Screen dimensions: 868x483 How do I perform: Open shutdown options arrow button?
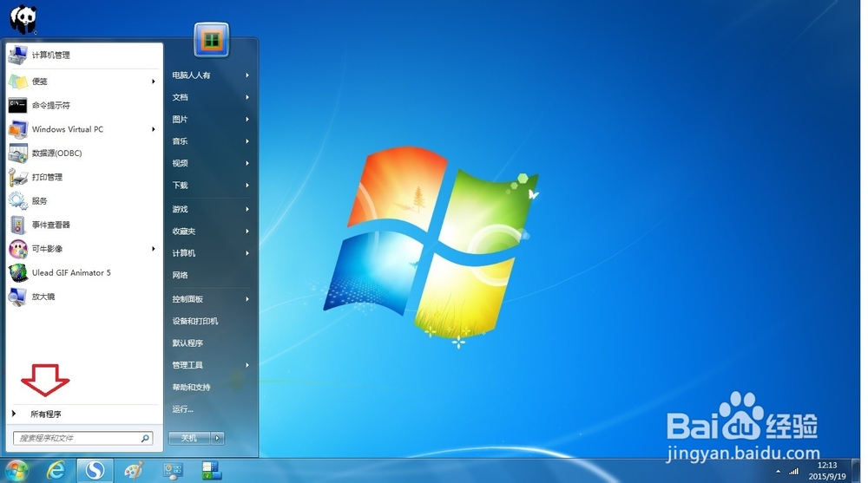217,438
